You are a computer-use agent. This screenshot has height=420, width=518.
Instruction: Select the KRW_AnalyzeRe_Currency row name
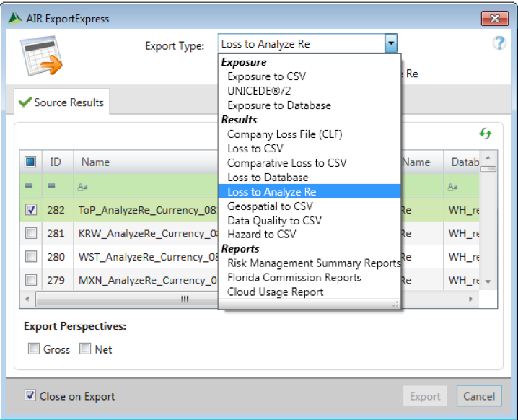(149, 234)
